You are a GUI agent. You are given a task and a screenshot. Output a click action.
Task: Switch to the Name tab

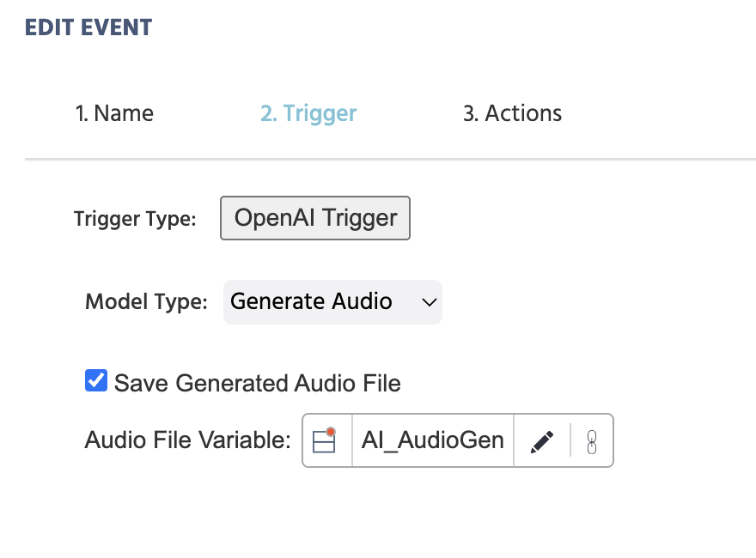[115, 112]
